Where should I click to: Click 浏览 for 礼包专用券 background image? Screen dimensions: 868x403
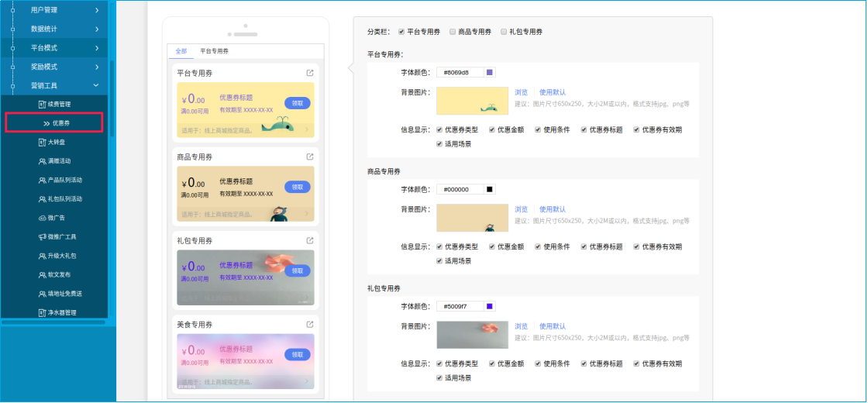point(521,326)
